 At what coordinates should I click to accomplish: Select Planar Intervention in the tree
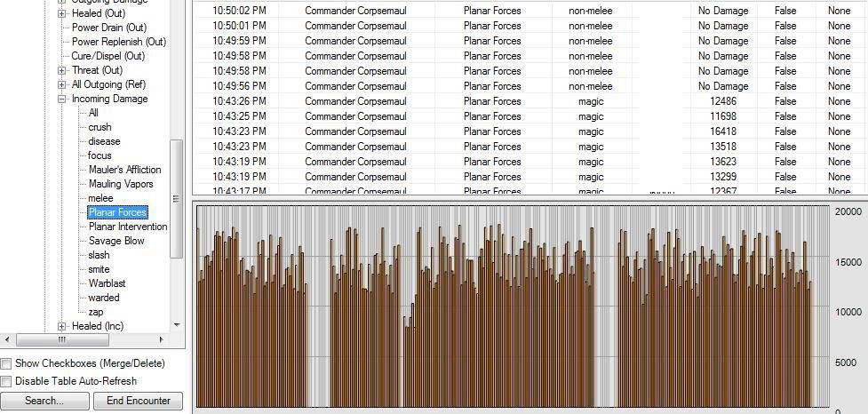point(128,227)
